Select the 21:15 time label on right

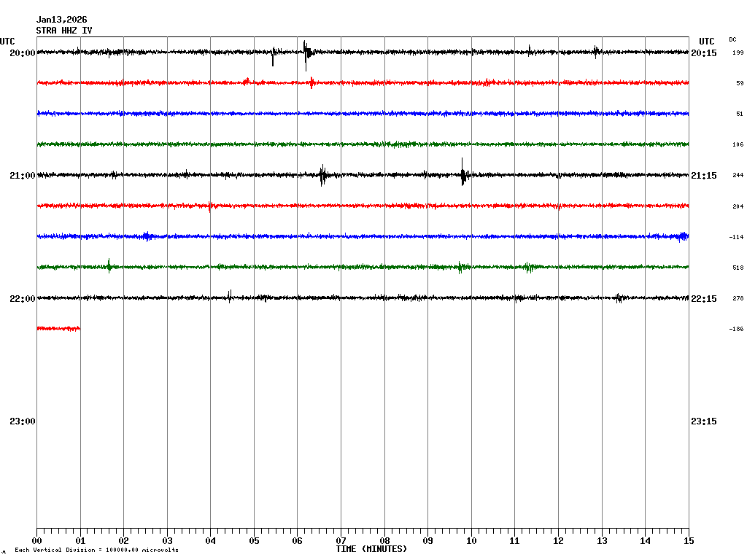(x=703, y=176)
